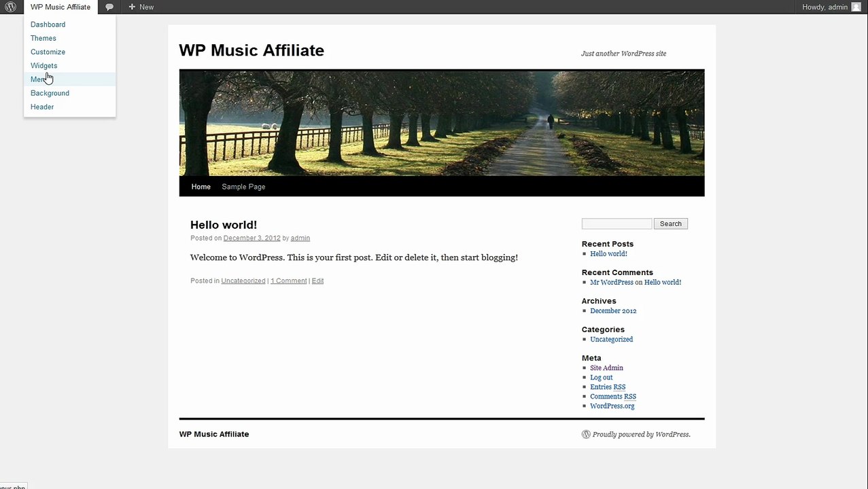Select the Home navigation tab
Screen dimensions: 868x489
pos(201,187)
